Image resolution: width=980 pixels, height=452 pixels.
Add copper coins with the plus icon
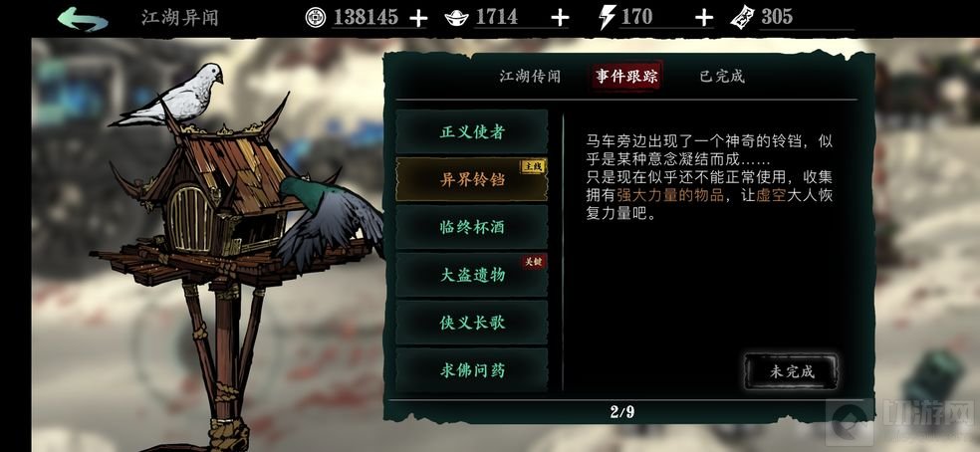point(417,19)
